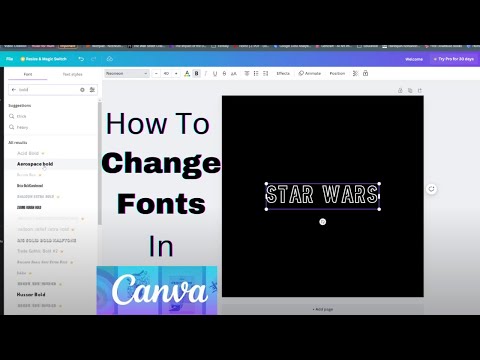
Task: Open text spacing options
Action: point(265,74)
